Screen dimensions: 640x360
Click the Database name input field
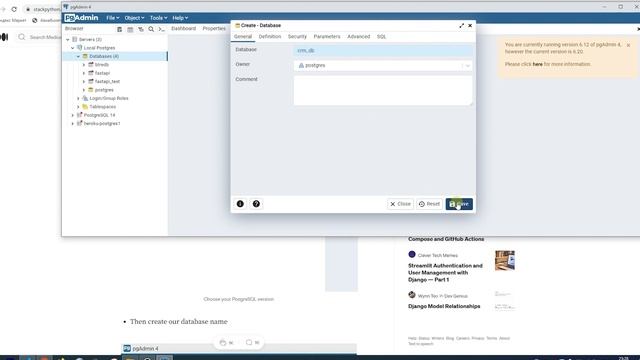(x=383, y=51)
